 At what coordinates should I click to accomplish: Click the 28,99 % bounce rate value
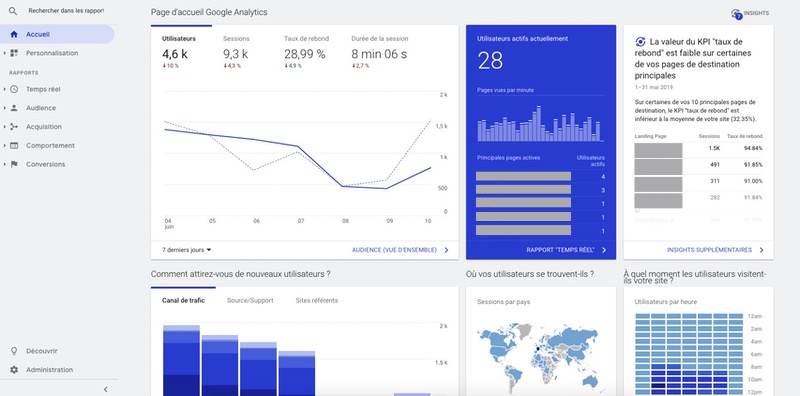point(305,54)
